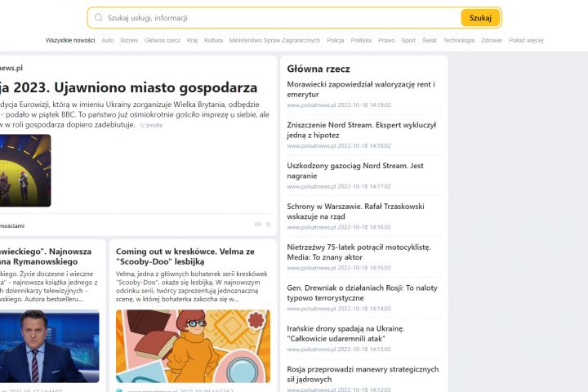Open the Eurovision stage thumbnail
Image resolution: width=588 pixels, height=392 pixels.
[x=25, y=171]
